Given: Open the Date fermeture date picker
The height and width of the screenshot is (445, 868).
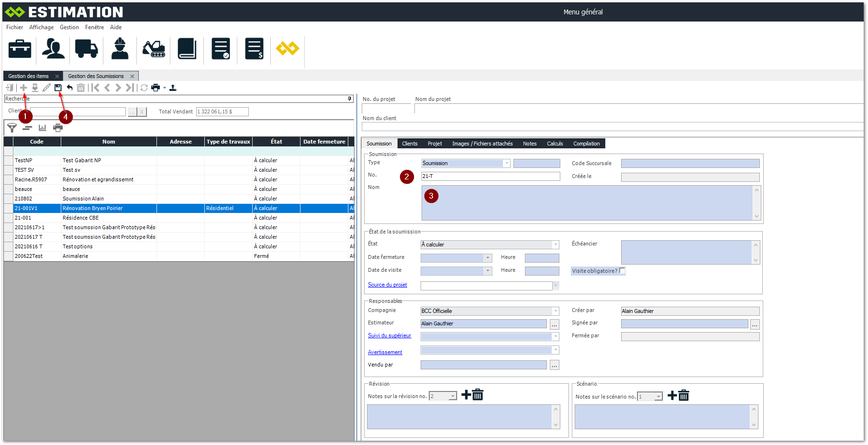Looking at the screenshot, I should (488, 258).
